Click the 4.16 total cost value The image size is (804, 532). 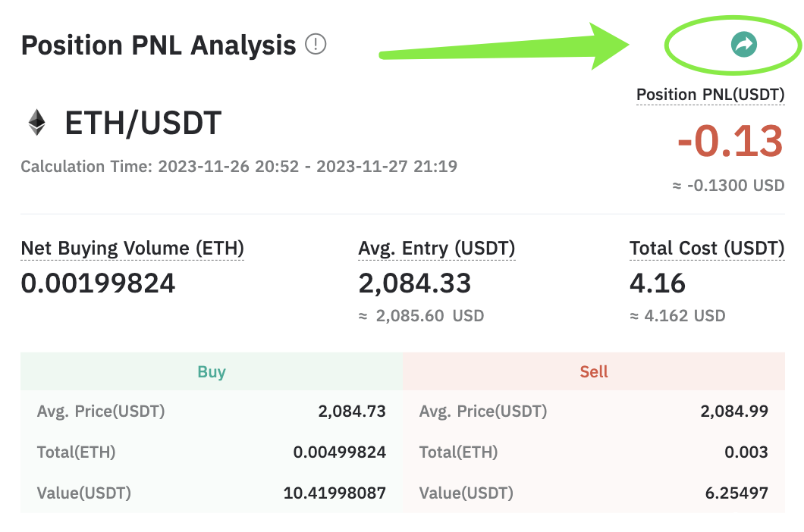click(x=658, y=283)
